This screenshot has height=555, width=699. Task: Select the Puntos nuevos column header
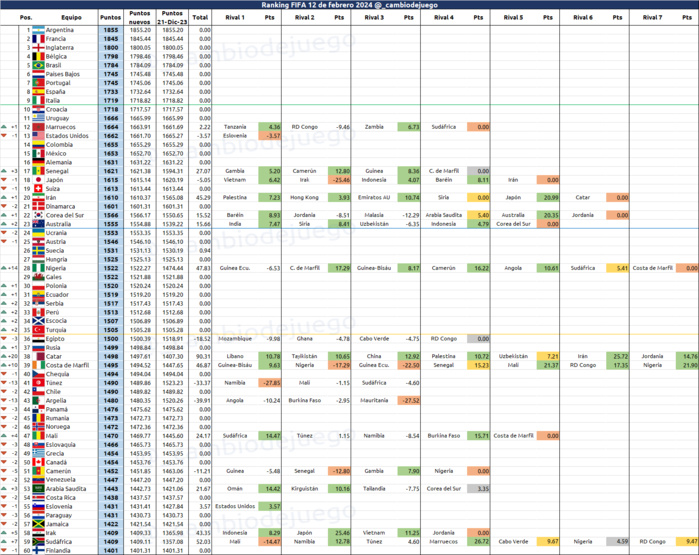[141, 18]
